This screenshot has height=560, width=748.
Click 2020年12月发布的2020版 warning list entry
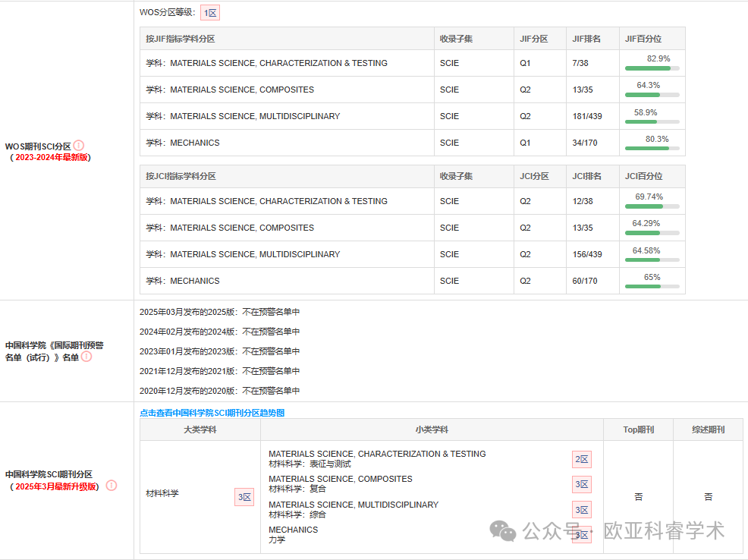tap(219, 391)
